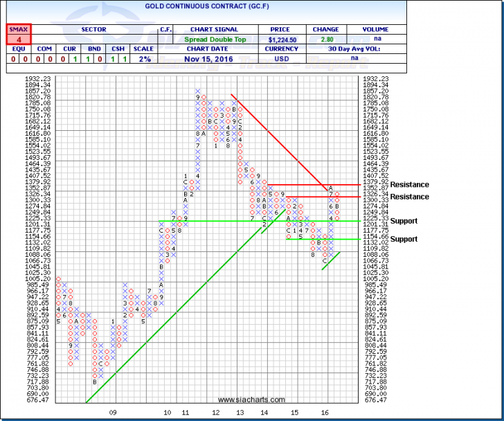Viewport: 504px width, 421px height.
Task: Click the upper Resistance label
Action: (409, 185)
